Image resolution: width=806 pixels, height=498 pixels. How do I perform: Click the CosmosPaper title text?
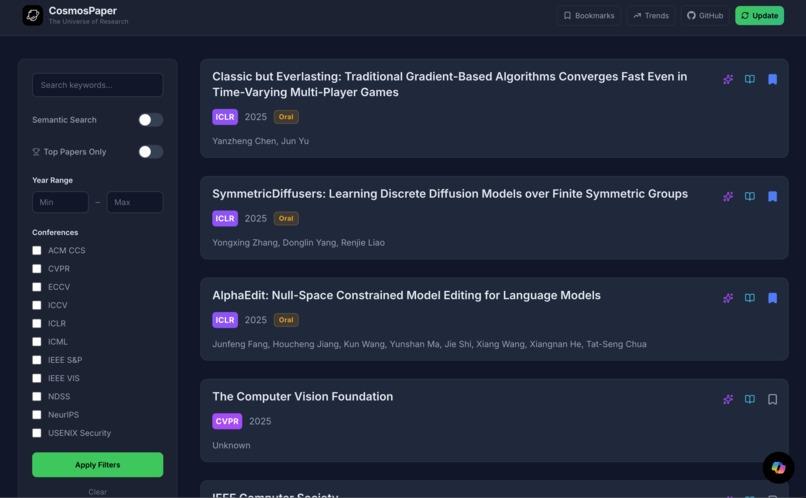click(83, 11)
